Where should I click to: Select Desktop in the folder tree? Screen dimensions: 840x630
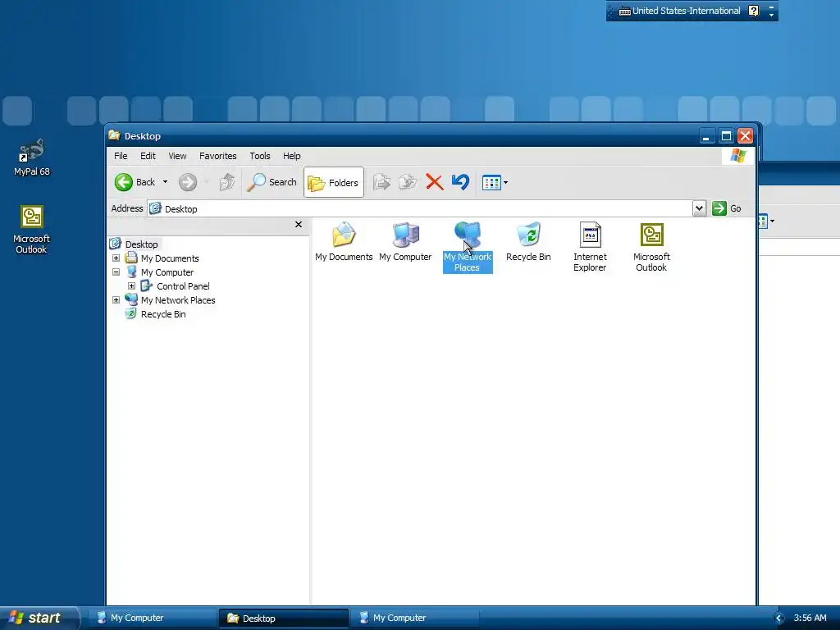141,244
